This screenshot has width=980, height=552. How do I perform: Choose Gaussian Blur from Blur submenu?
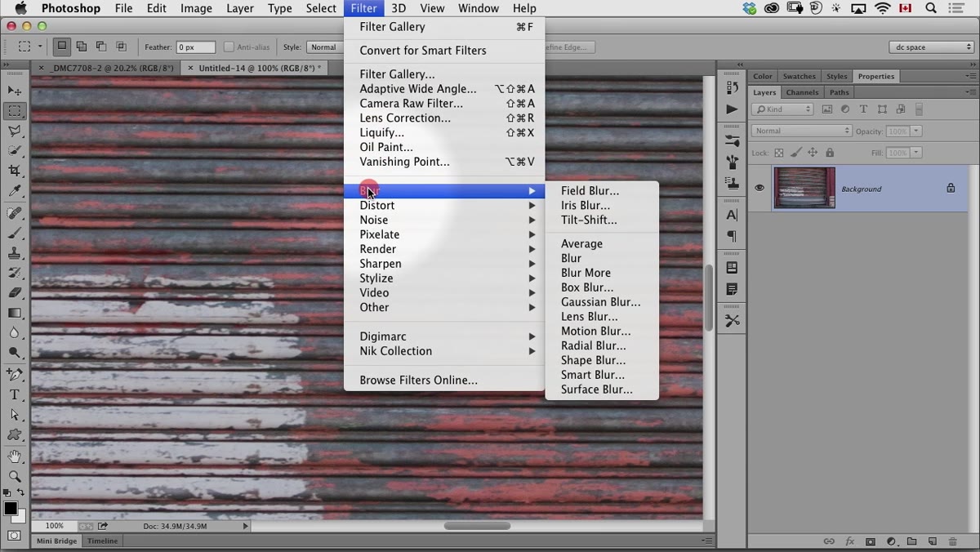pos(601,302)
